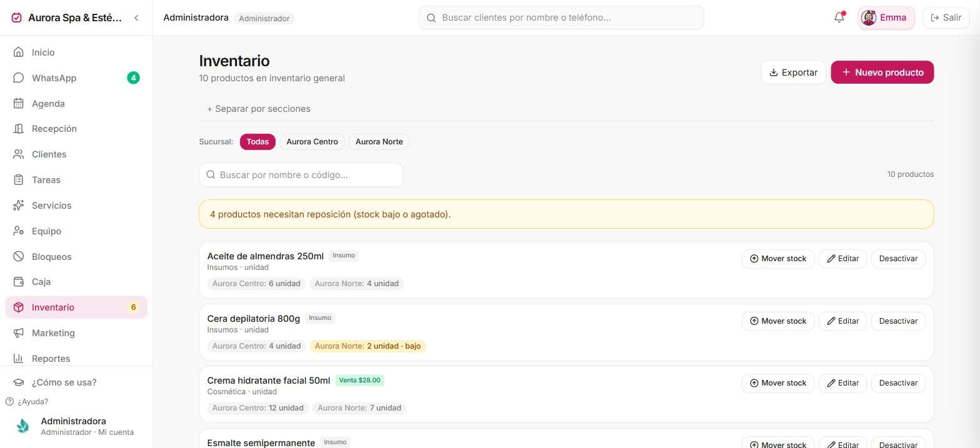Click the Inicio home icon
980x448 pixels.
pos(19,52)
